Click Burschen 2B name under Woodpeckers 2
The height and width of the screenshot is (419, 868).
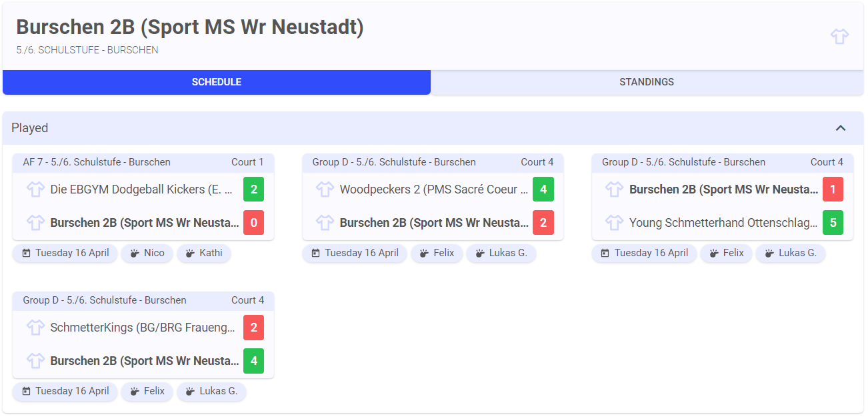pos(434,223)
